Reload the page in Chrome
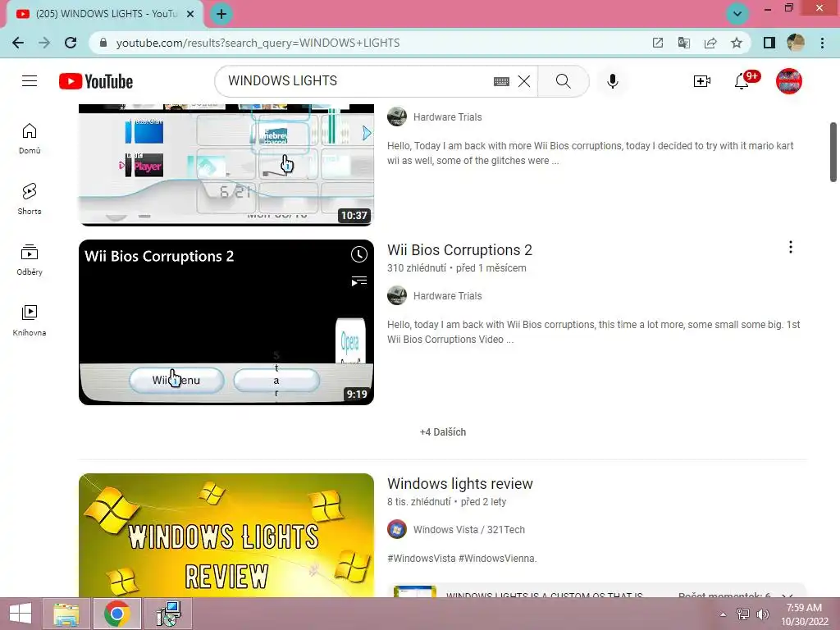The image size is (840, 630). pos(71,43)
